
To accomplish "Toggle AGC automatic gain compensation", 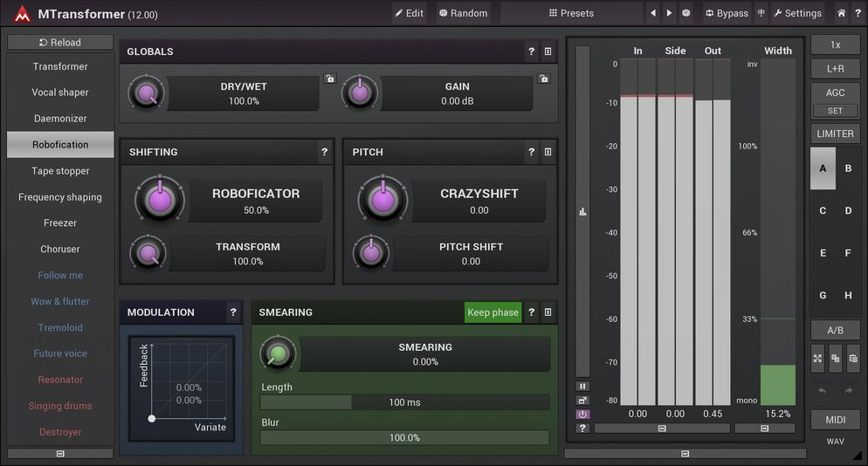I will tap(836, 93).
